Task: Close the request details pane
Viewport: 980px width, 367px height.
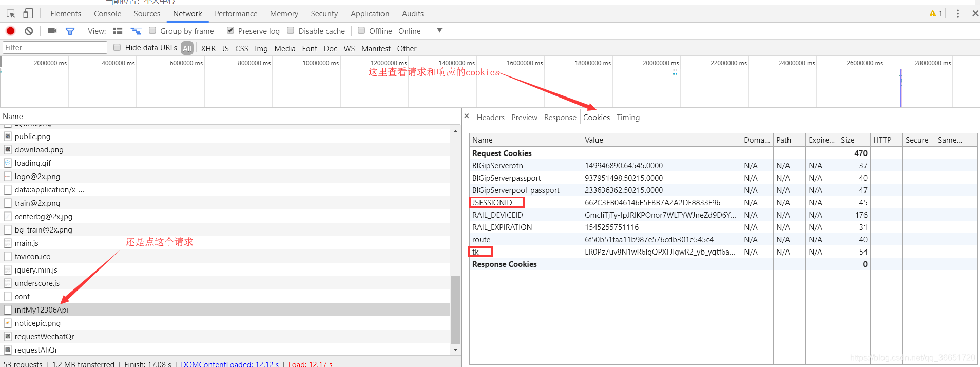Action: [x=467, y=117]
